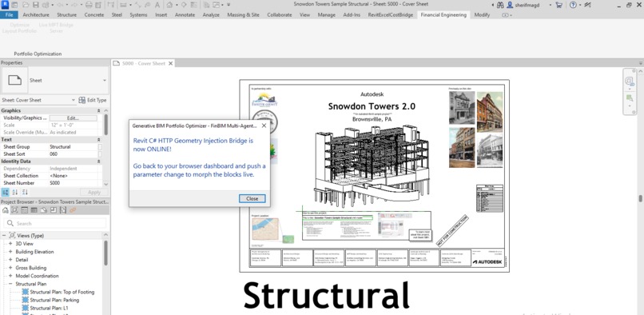
Task: Click the navigation wheel icon on canvas
Action: tap(629, 81)
